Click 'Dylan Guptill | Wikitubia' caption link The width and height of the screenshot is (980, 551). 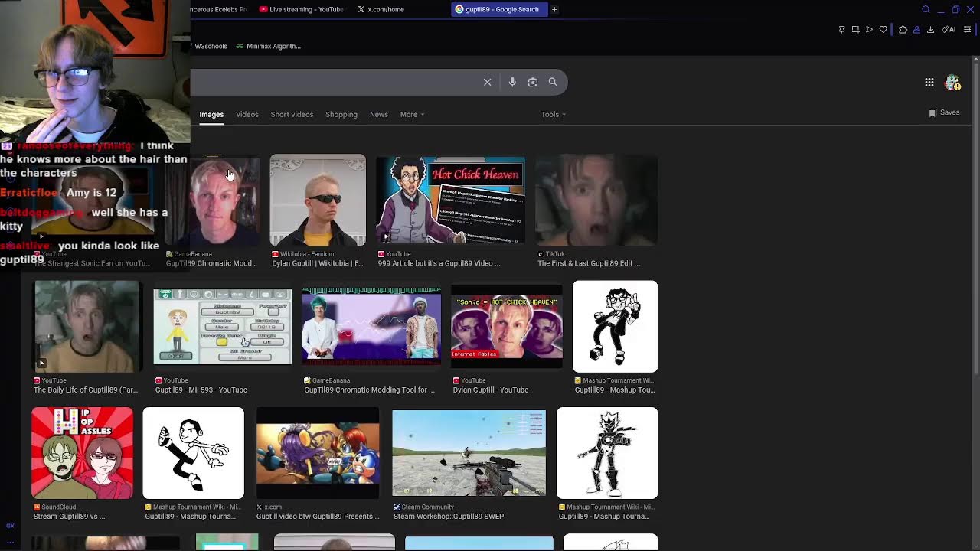coord(318,263)
